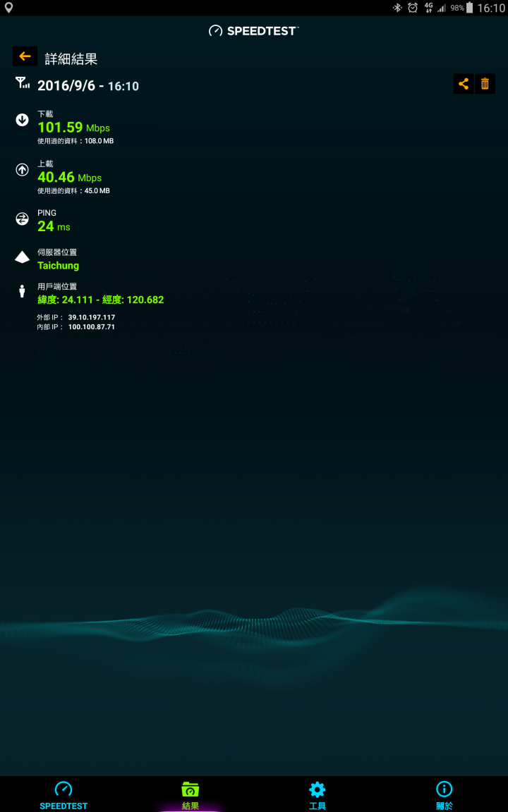Select download speed 101.59 Mbps

(73, 128)
